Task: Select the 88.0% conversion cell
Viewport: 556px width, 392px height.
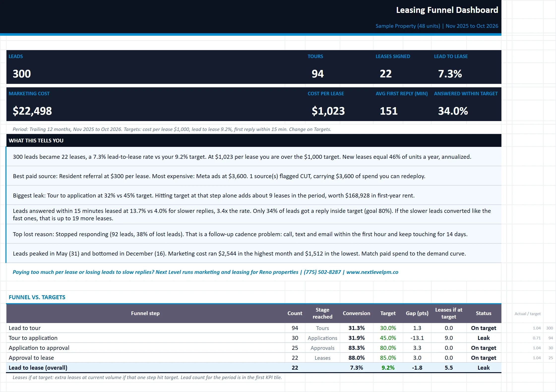Action: coord(356,358)
